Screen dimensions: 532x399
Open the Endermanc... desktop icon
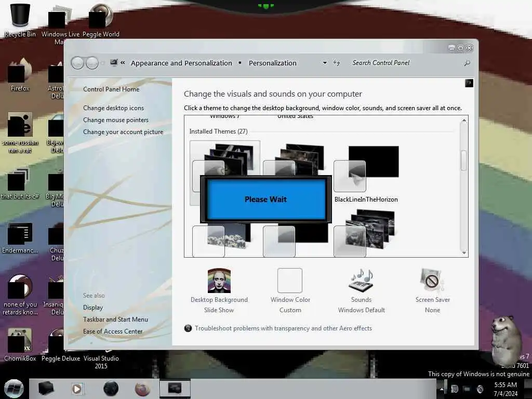pyautogui.click(x=20, y=237)
